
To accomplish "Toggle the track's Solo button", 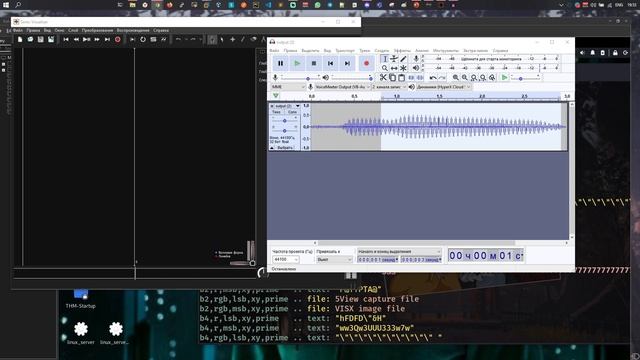I will pos(292,112).
